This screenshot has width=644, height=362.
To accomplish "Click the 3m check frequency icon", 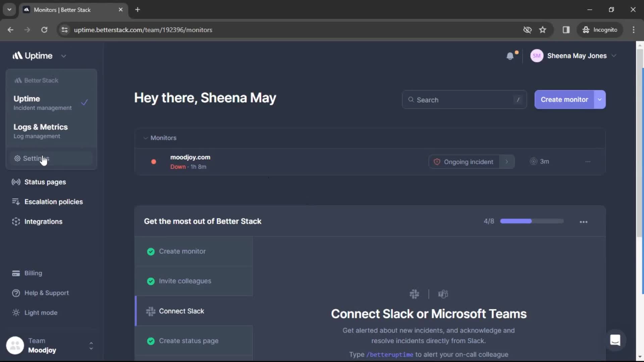I will point(533,161).
